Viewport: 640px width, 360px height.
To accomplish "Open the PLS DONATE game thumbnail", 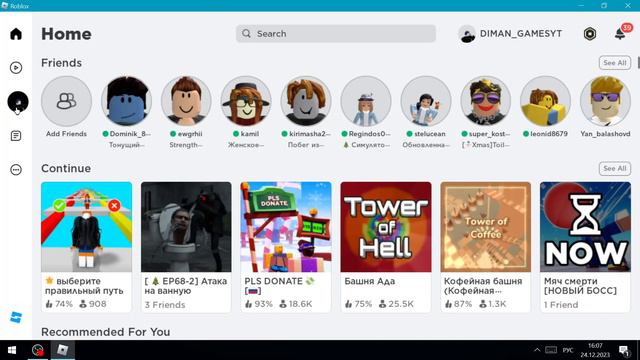I will pyautogui.click(x=286, y=227).
